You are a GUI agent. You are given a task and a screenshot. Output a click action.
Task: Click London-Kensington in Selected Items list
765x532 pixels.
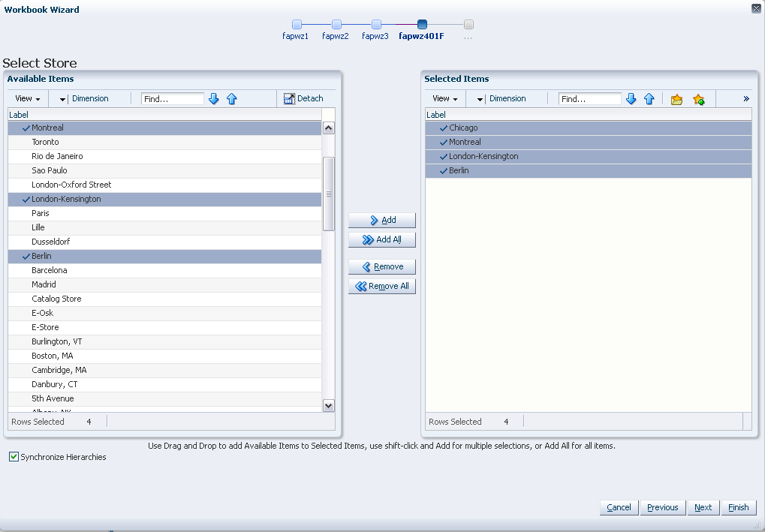pos(589,156)
